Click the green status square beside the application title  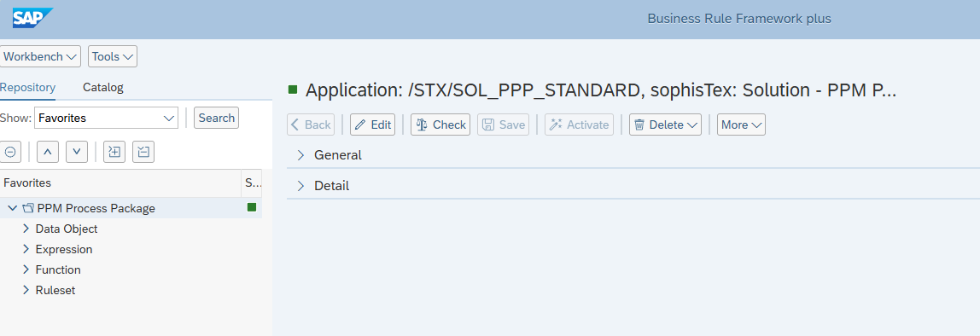pyautogui.click(x=293, y=90)
